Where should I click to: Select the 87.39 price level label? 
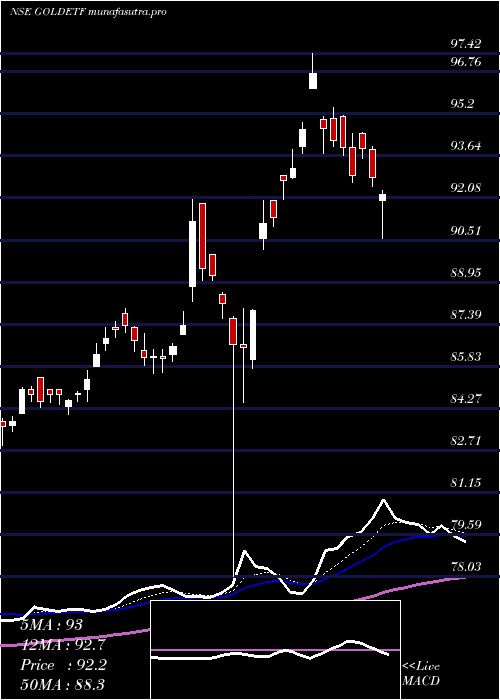[x=466, y=315]
